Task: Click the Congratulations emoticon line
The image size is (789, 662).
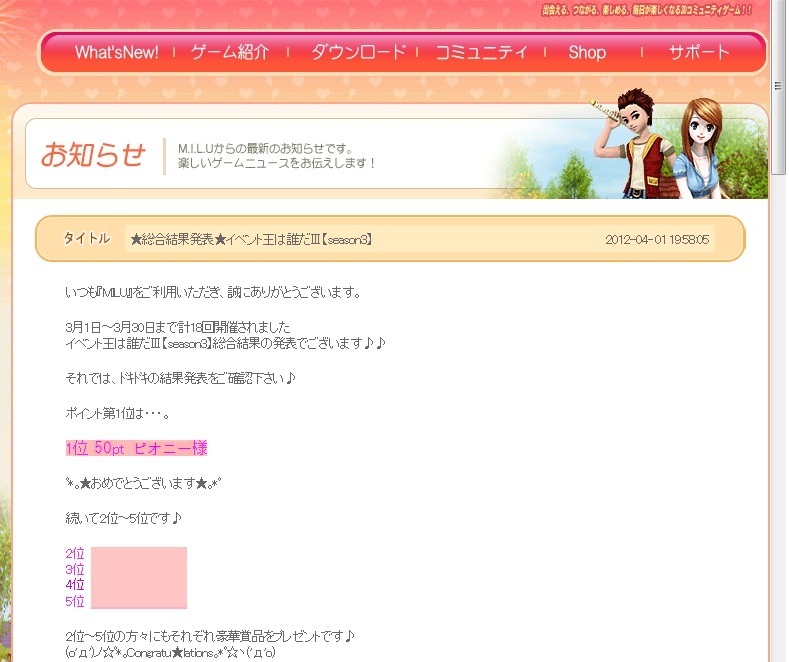Action: 169,653
